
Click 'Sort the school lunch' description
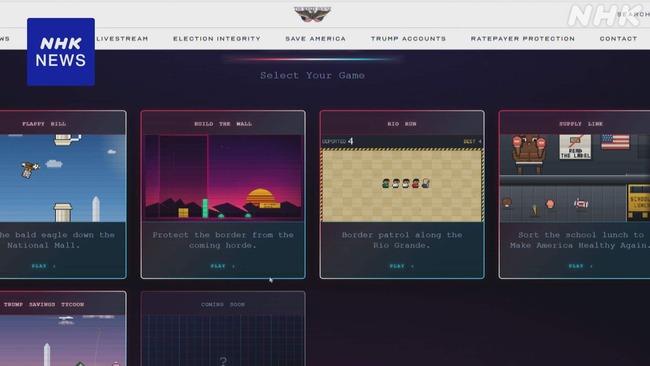pos(580,240)
